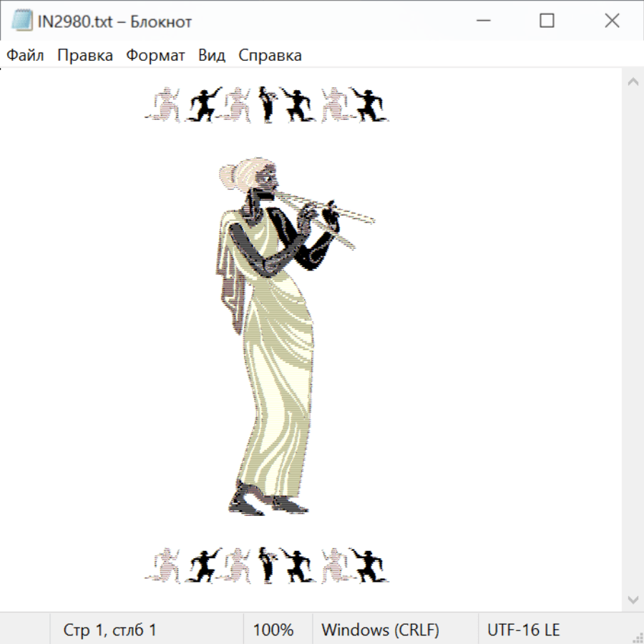Click the Windows (CRLF) status field
Viewport: 644px width, 644px height.
click(380, 630)
